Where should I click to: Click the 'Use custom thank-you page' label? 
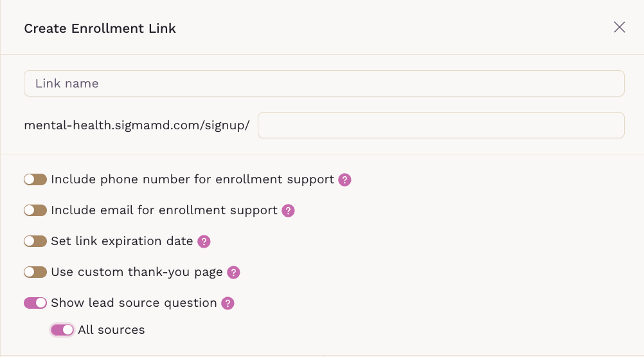click(137, 272)
